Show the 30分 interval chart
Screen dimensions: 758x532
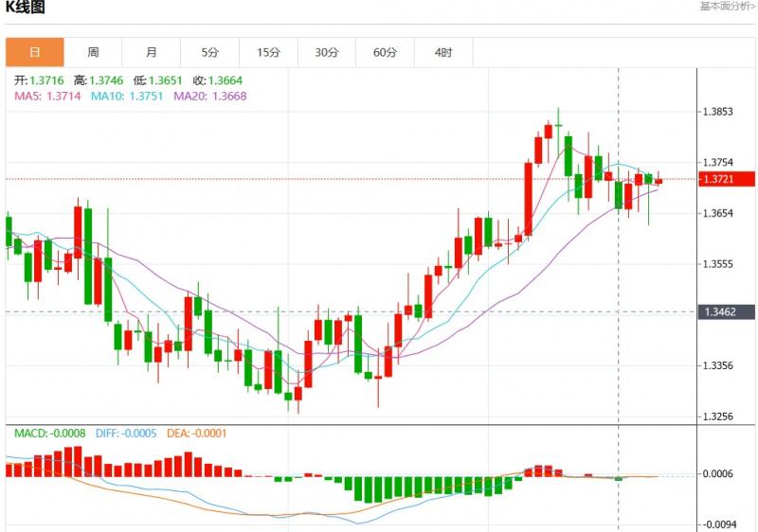pyautogui.click(x=327, y=52)
